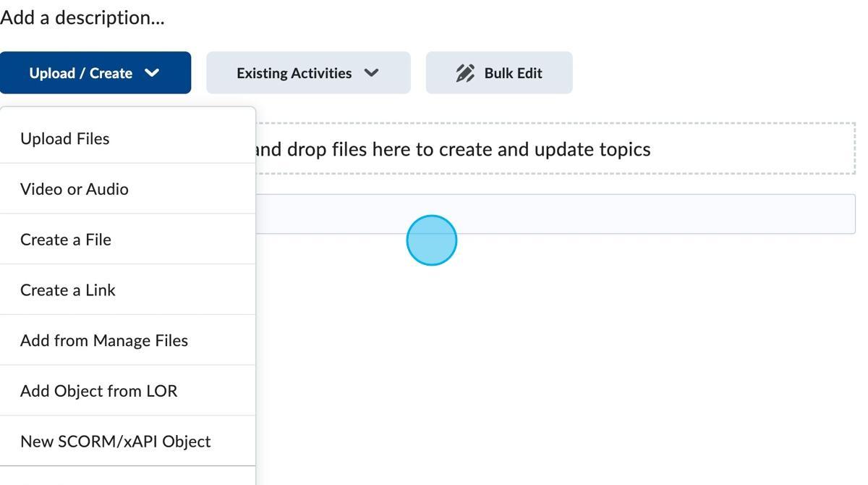868x485 pixels.
Task: Expand the Upload/Create dropdown menu
Action: tap(95, 72)
